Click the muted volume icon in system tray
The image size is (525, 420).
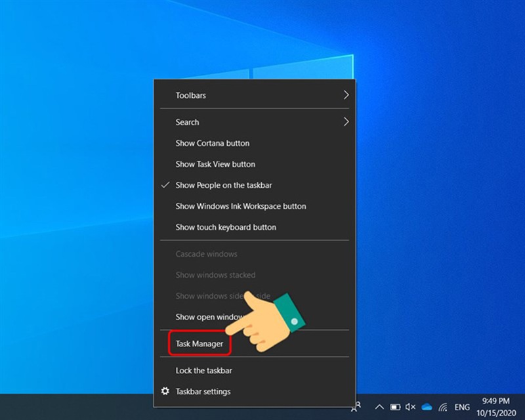pos(409,407)
